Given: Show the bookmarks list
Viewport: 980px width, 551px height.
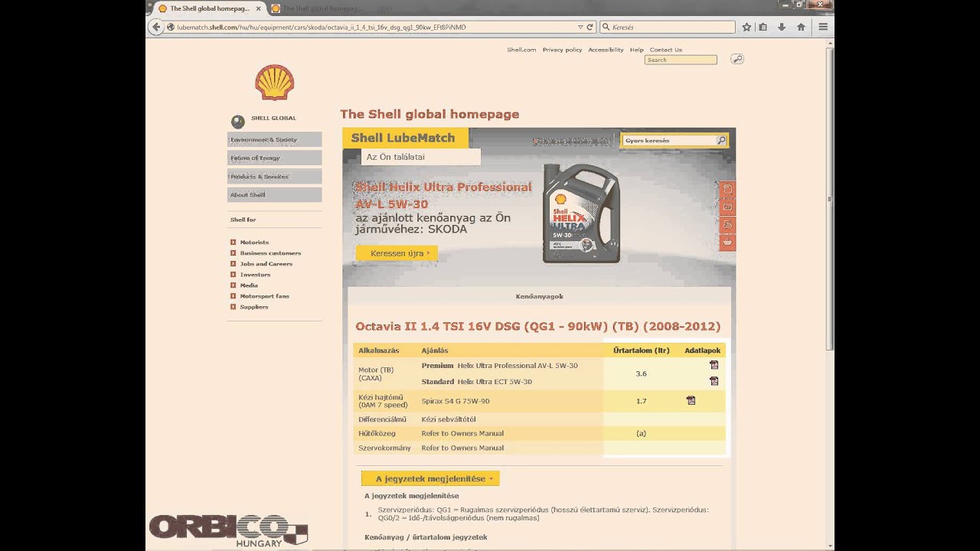Looking at the screenshot, I should [x=763, y=27].
